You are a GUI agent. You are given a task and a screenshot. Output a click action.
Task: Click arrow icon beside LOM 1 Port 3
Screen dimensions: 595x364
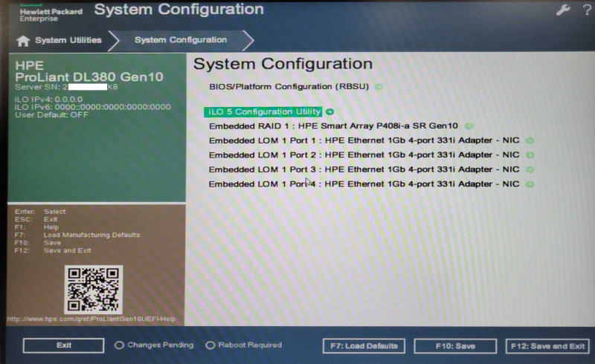point(530,169)
